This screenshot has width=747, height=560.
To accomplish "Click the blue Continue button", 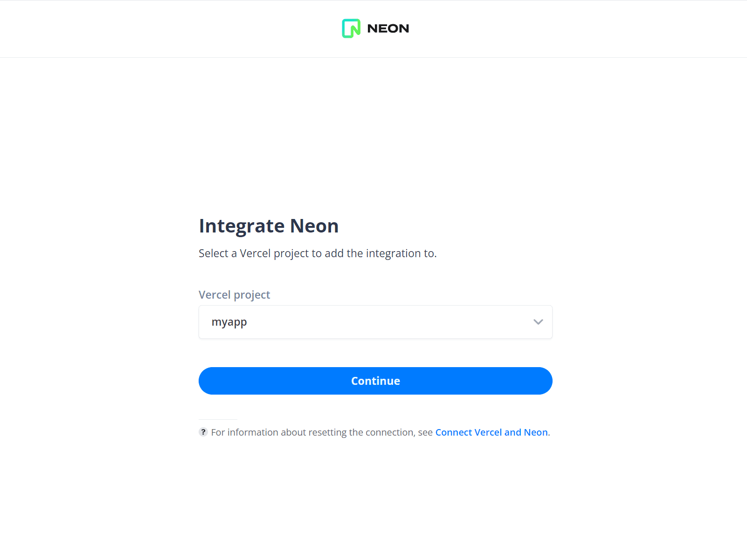I will tap(375, 381).
